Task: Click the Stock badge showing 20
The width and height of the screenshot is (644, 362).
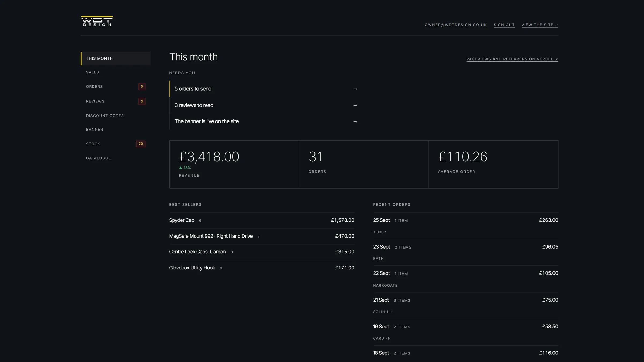Action: pos(141,144)
